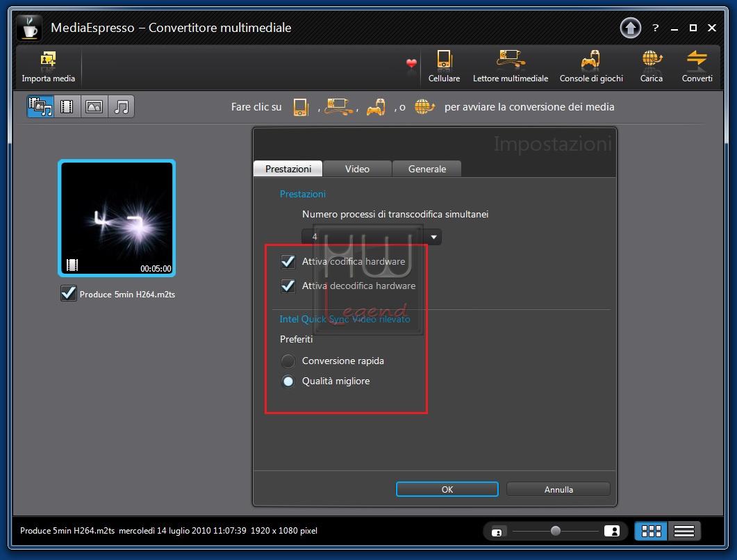Open the Prestazioni tab
737x560 pixels.
coord(288,169)
